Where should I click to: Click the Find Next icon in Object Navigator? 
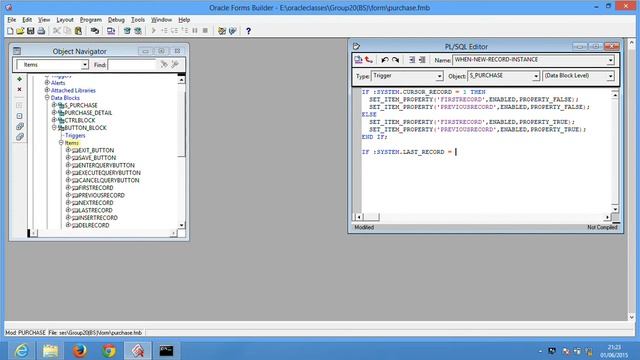click(164, 64)
